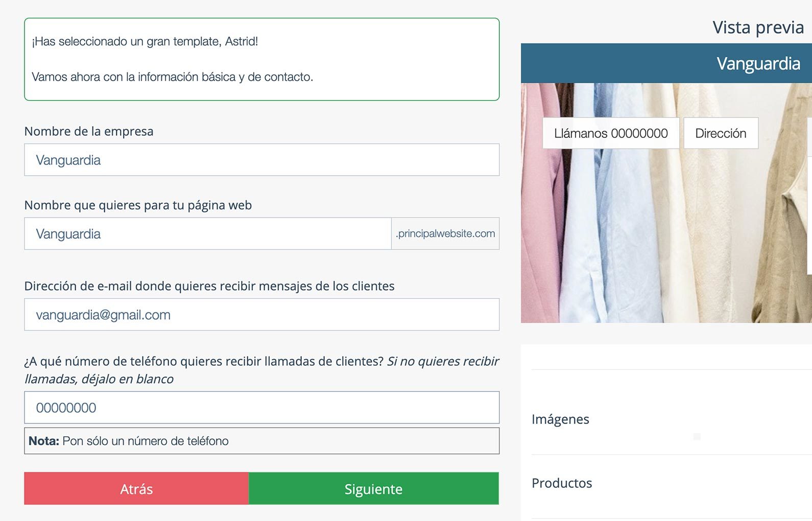Select the e-mail field with vanguardia@gmail.com

tap(261, 315)
